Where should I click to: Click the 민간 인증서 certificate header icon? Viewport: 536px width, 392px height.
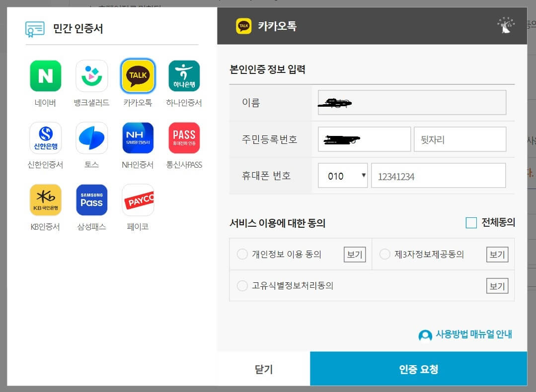pos(35,29)
